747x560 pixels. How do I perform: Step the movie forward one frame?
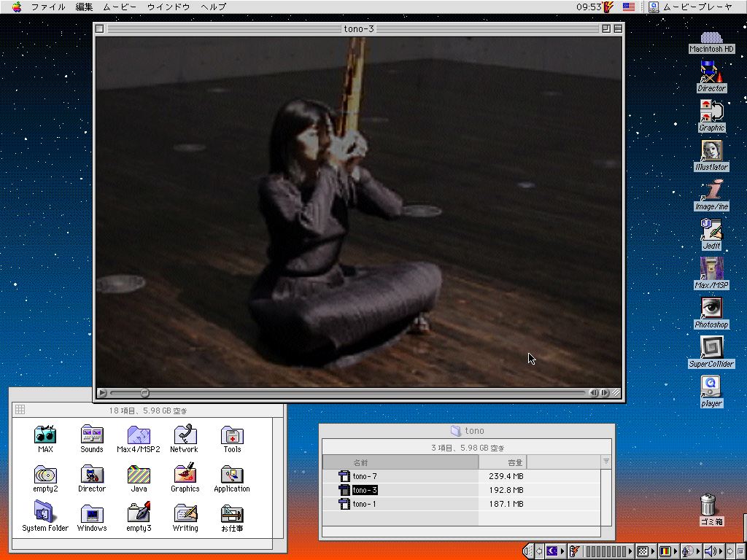coord(605,393)
